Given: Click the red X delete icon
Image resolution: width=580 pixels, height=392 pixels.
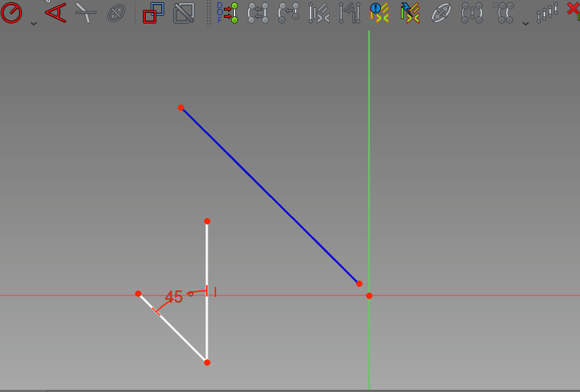Looking at the screenshot, I should (x=573, y=10).
